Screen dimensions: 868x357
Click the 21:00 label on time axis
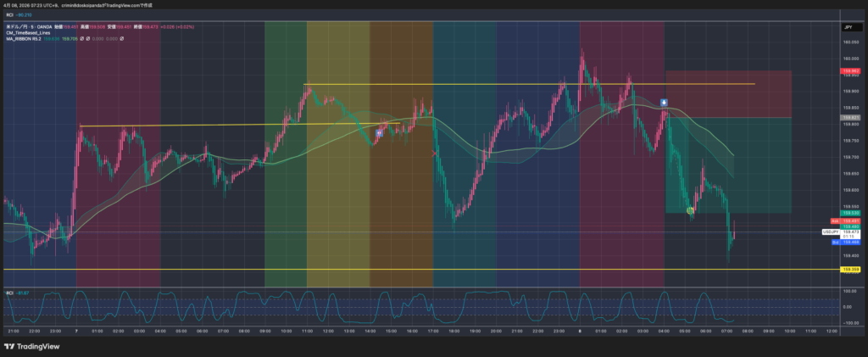click(x=12, y=331)
